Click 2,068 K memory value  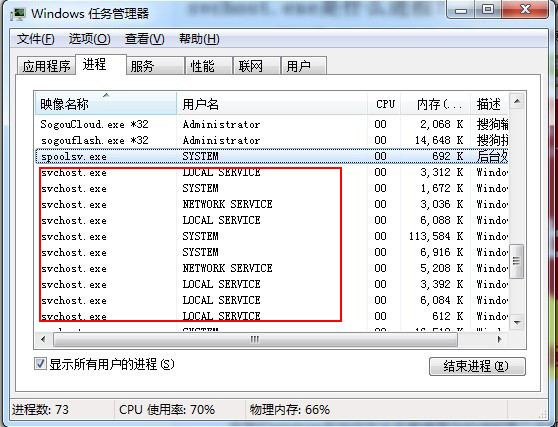442,124
